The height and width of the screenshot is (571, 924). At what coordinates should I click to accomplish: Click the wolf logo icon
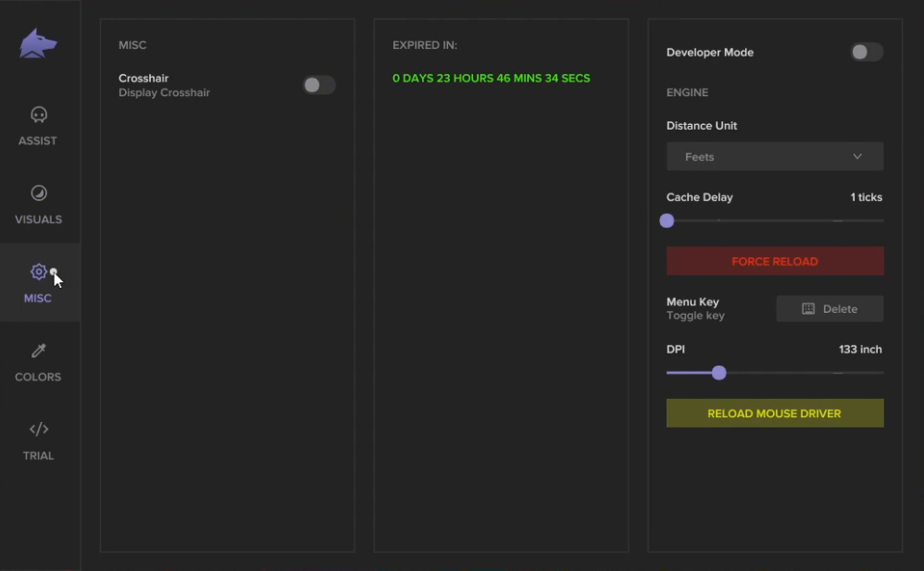tap(38, 43)
